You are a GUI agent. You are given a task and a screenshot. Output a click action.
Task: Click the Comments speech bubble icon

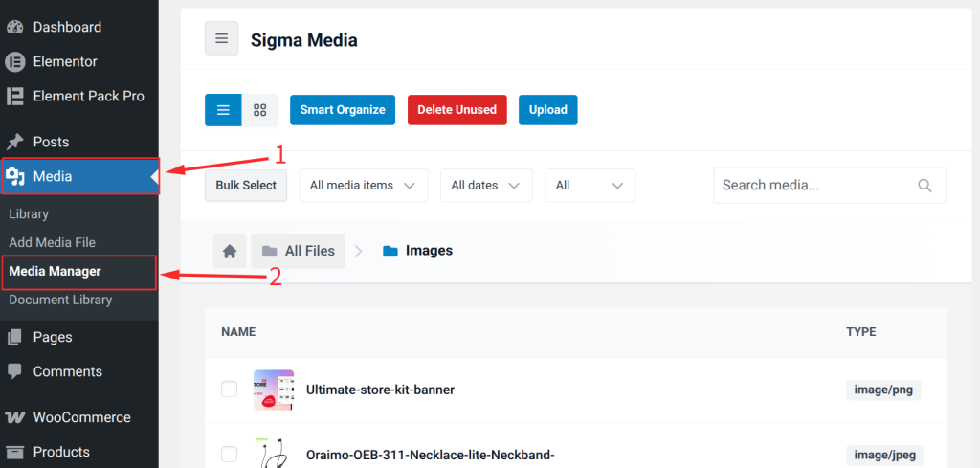click(x=14, y=371)
